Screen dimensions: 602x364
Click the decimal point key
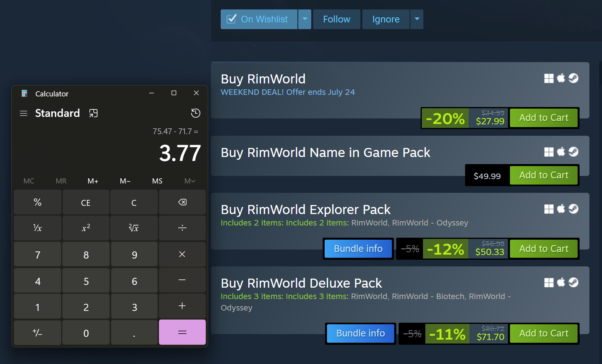pyautogui.click(x=134, y=333)
